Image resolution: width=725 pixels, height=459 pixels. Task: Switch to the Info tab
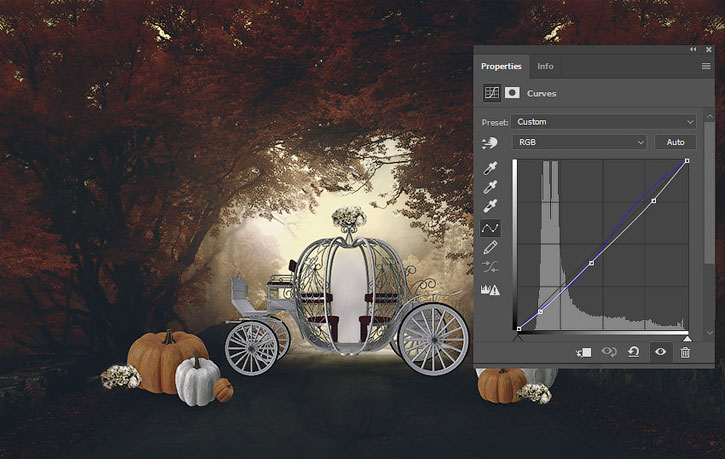click(x=545, y=66)
